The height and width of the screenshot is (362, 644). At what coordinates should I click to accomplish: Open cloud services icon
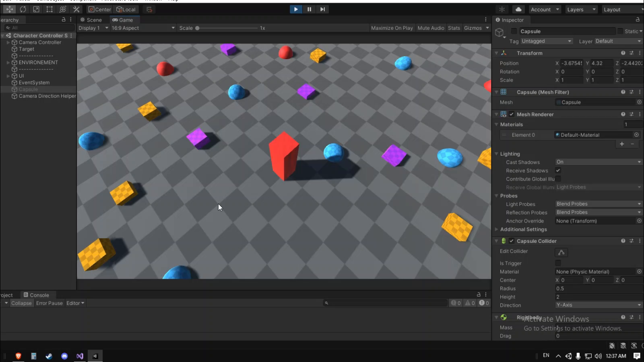click(x=518, y=9)
